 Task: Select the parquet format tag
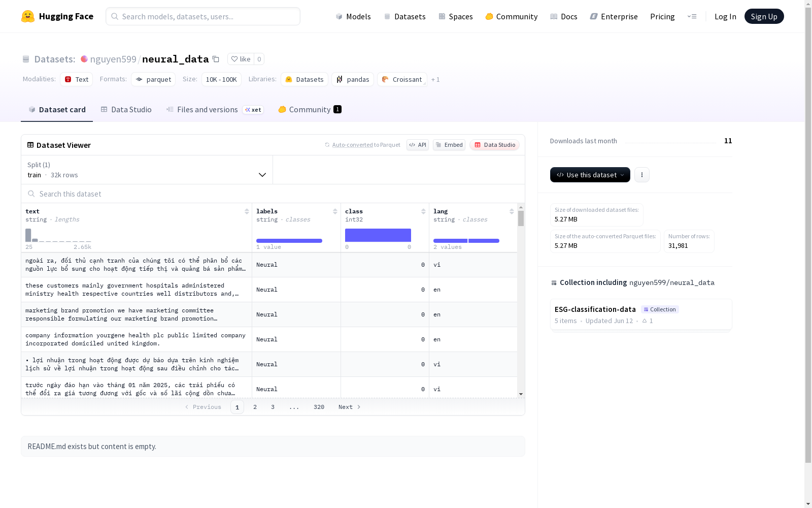pos(153,79)
